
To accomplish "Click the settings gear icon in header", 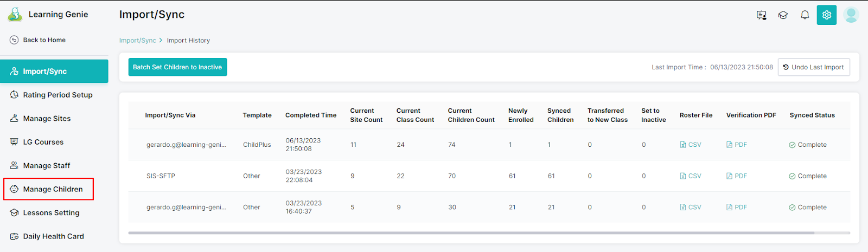I will (x=826, y=15).
